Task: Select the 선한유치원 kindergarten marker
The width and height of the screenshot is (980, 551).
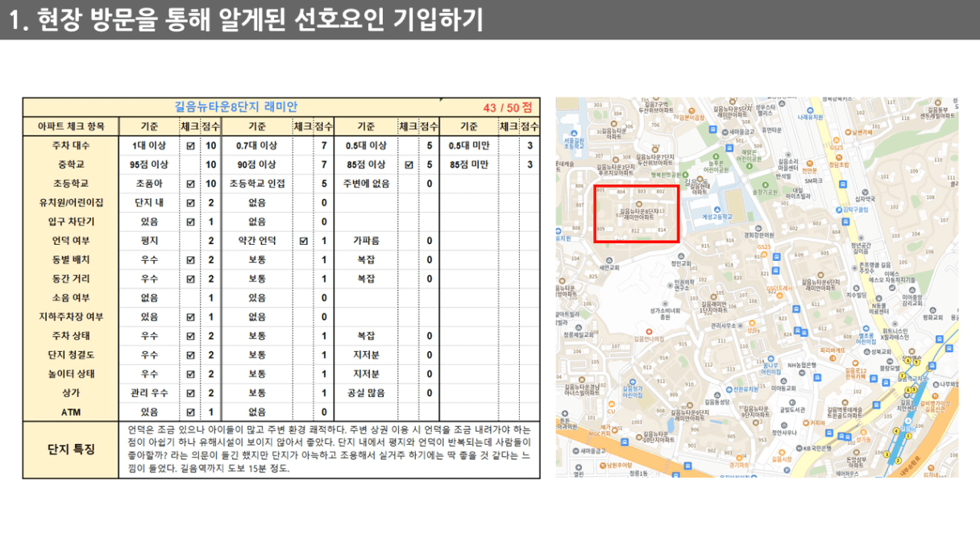Action: click(743, 389)
